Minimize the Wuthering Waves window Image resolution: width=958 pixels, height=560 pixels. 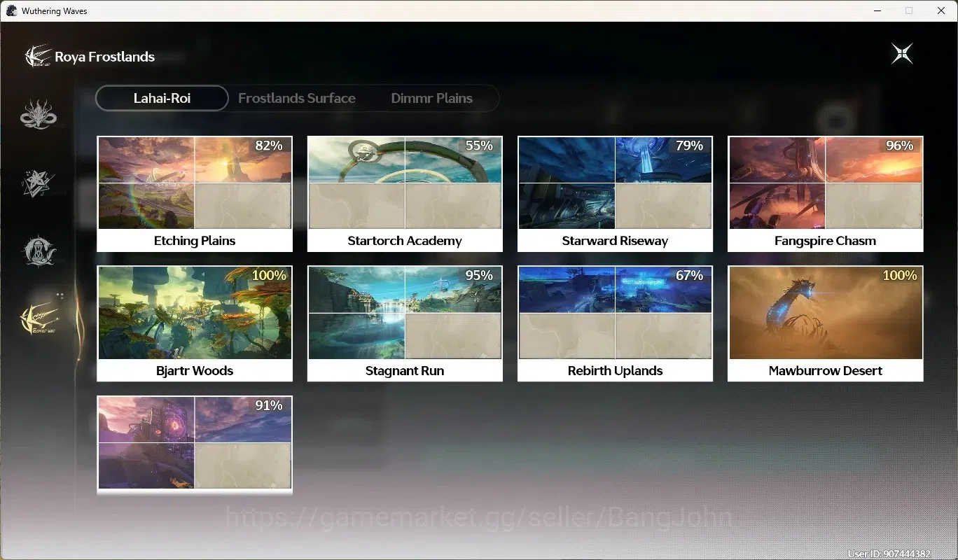pos(877,10)
